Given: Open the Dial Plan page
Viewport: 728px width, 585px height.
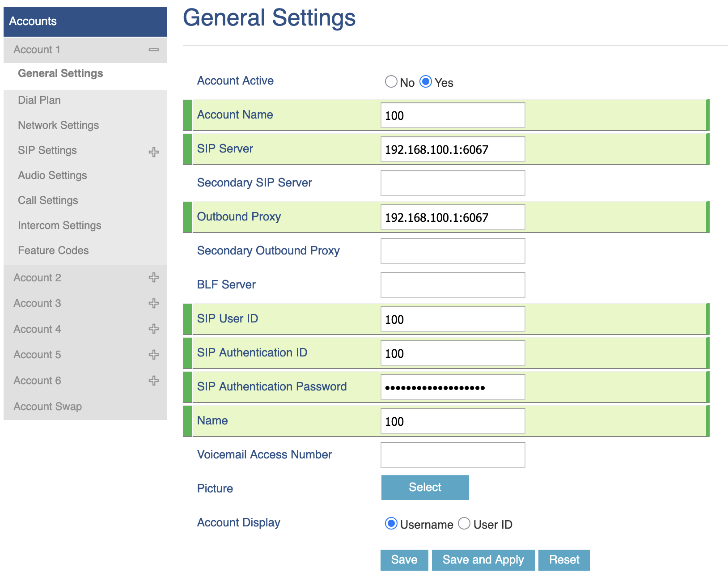Looking at the screenshot, I should tap(39, 100).
